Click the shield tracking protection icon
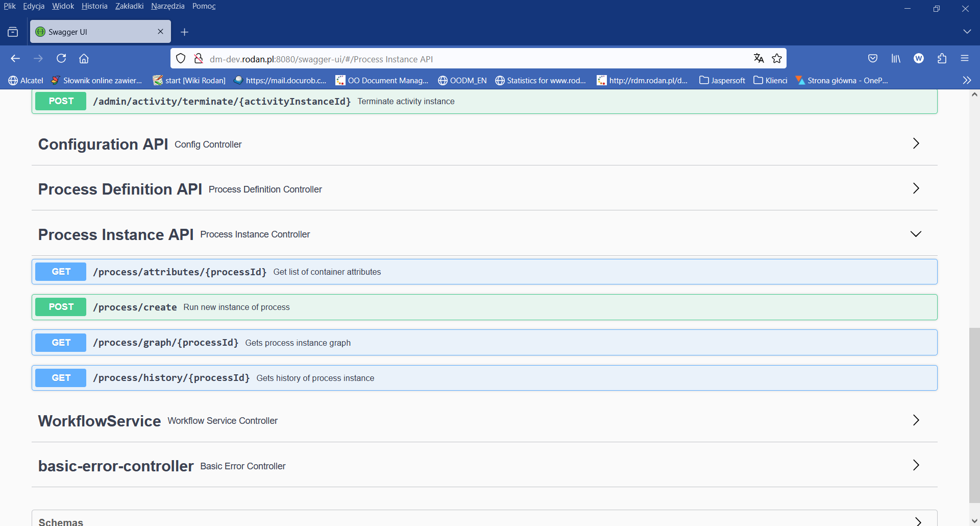The height and width of the screenshot is (526, 980). (x=181, y=58)
